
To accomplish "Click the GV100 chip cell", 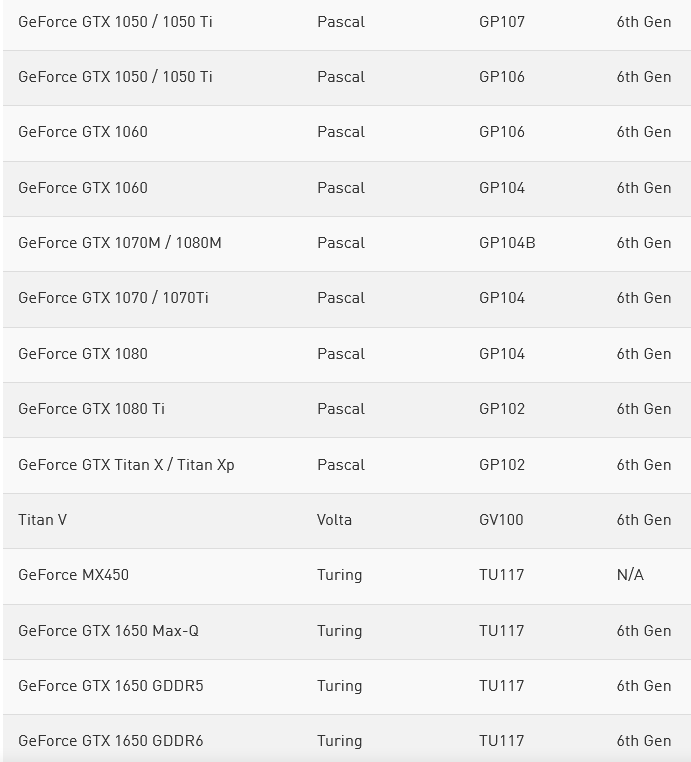I will click(x=501, y=520).
